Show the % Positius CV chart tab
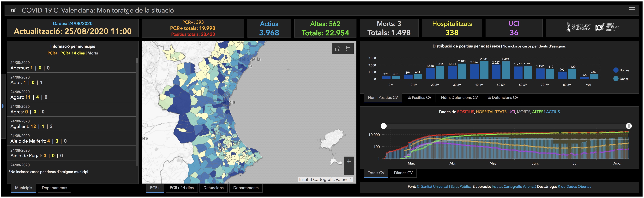Image resolution: width=644 pixels, height=198 pixels. pos(419,98)
